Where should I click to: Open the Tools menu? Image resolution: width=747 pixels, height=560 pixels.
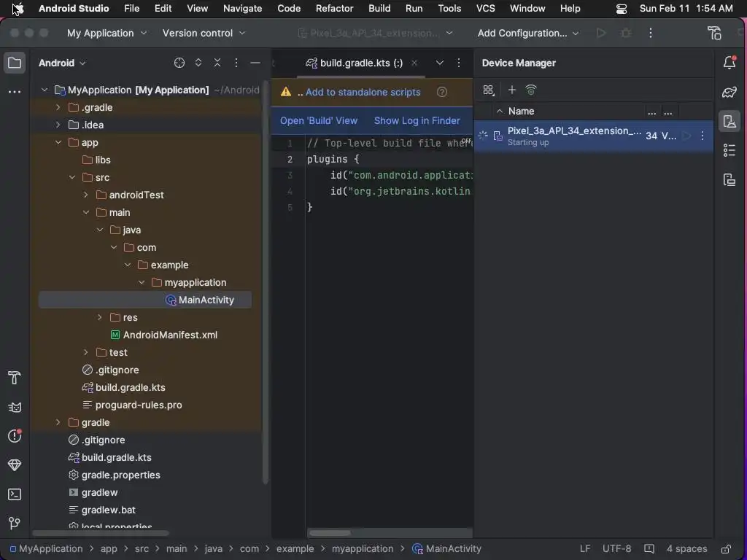pos(449,9)
